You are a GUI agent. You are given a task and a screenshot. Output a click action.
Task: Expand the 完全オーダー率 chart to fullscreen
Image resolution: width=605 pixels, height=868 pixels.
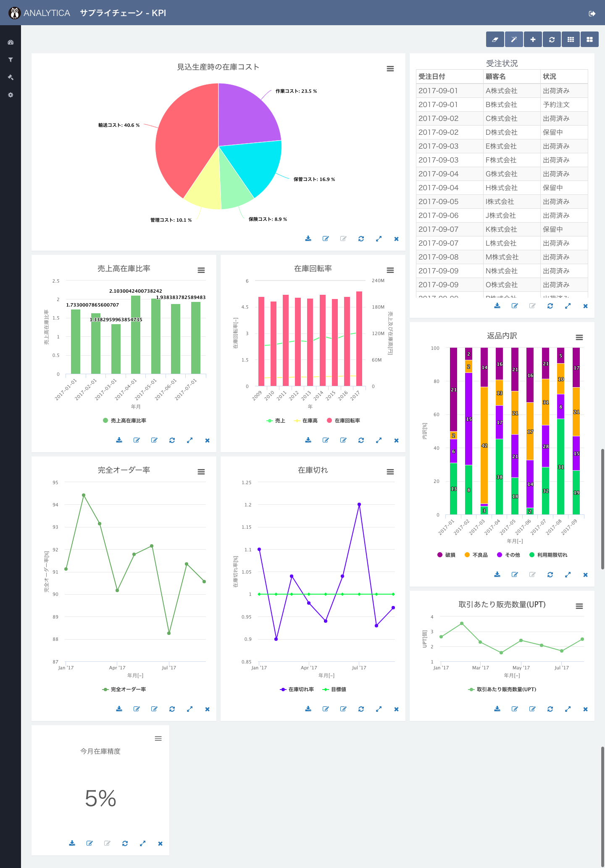click(x=189, y=709)
